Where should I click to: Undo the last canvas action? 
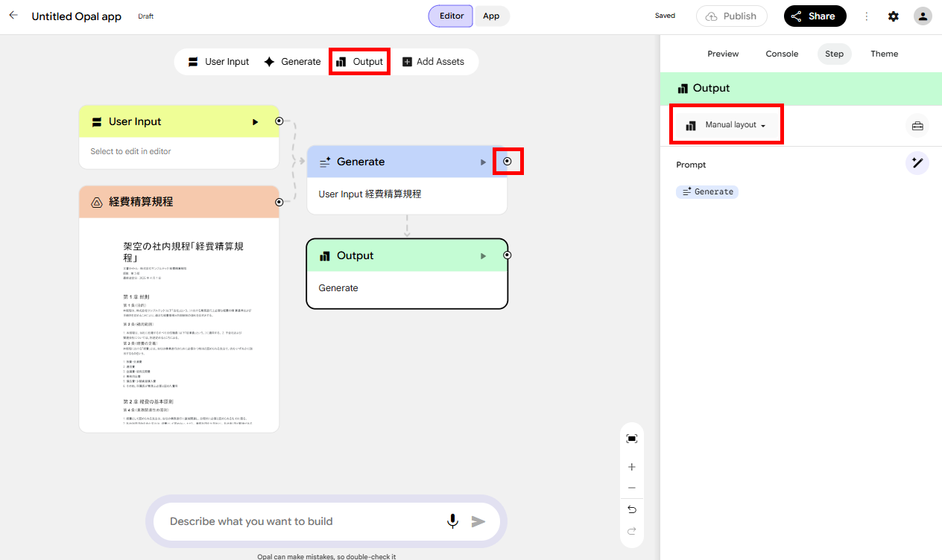click(632, 509)
